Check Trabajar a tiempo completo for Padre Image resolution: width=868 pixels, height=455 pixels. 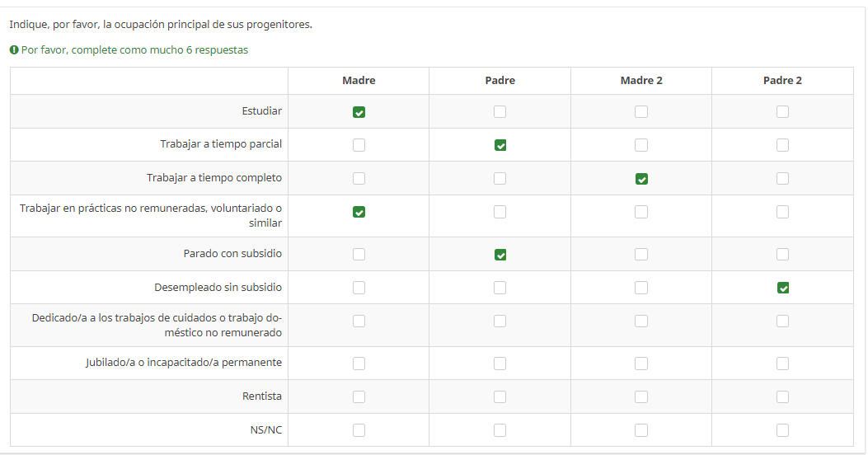(500, 179)
